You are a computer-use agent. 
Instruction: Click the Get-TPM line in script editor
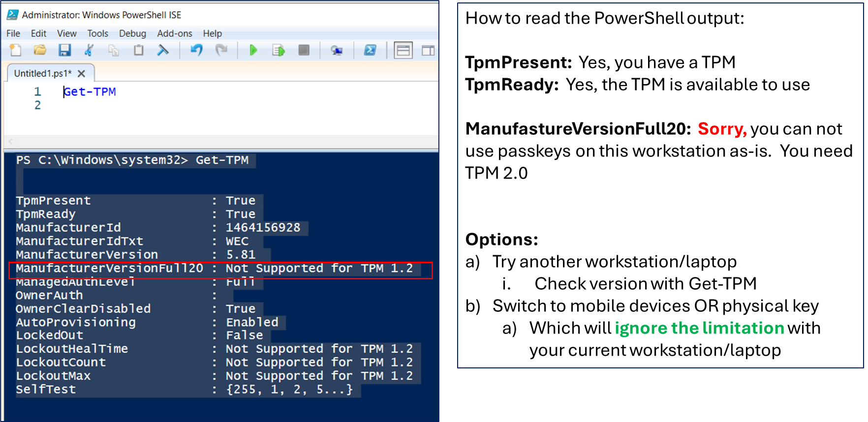90,91
